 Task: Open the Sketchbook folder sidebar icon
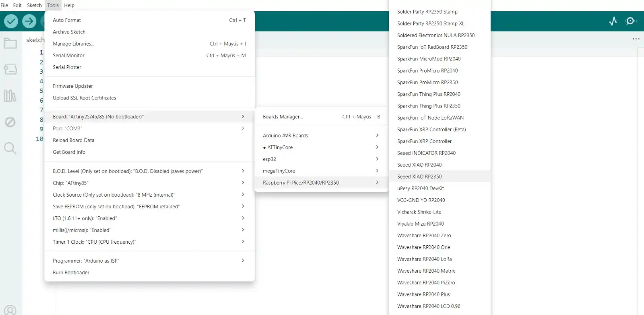[10, 43]
